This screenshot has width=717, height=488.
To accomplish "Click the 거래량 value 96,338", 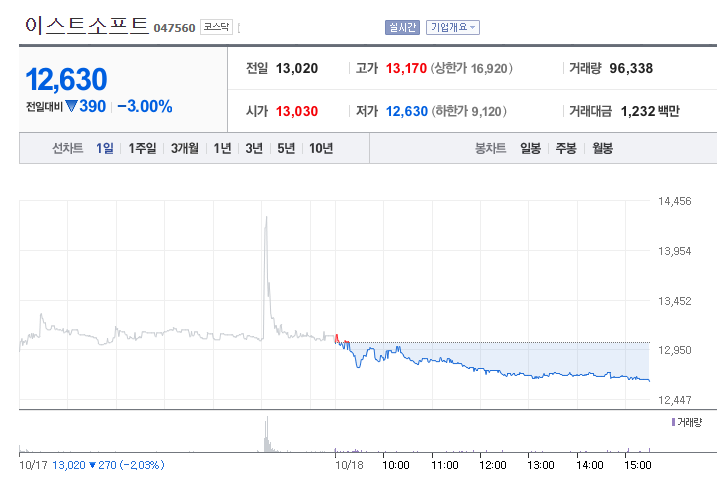I will [631, 69].
